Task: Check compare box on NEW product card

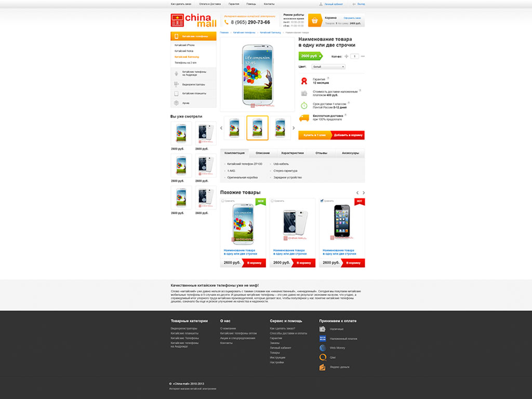Action: point(222,201)
